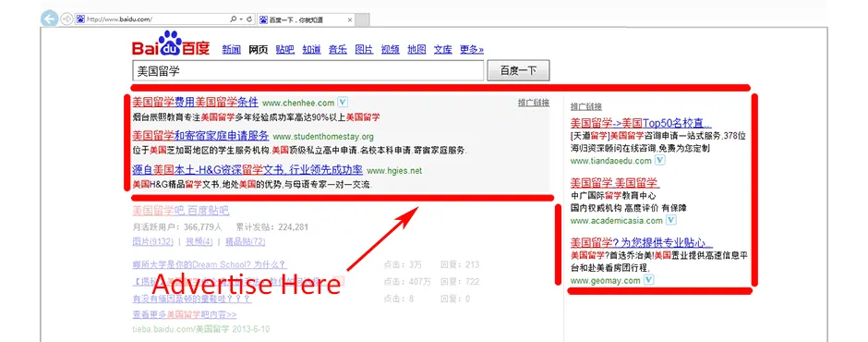The image size is (868, 342).
Task: Click the 百度一下 search button
Action: pos(518,71)
